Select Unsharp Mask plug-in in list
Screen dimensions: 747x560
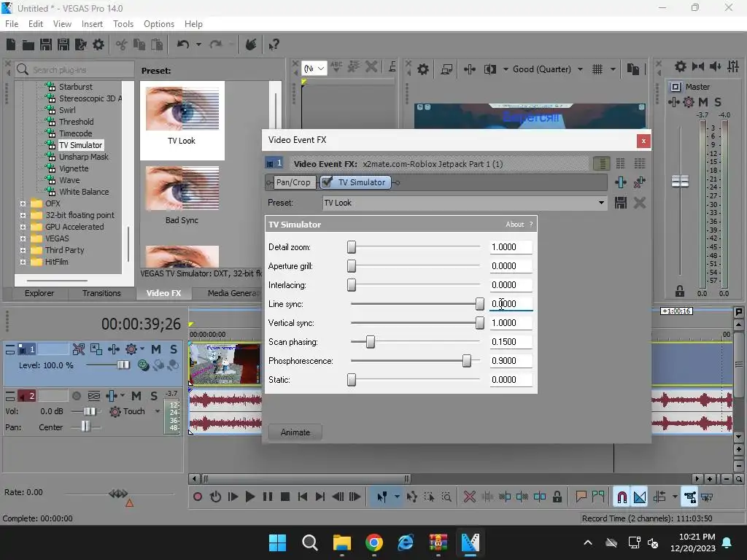coord(83,157)
